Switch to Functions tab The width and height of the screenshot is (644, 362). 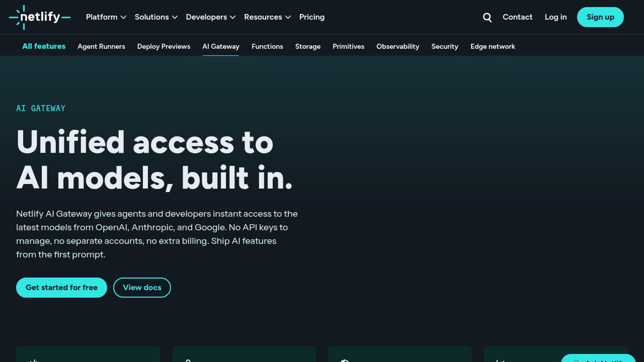tap(267, 47)
